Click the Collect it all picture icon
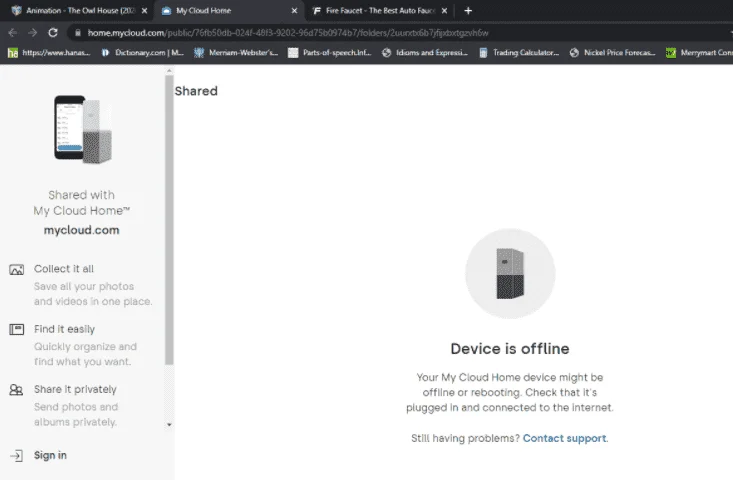The image size is (733, 480). click(x=16, y=270)
